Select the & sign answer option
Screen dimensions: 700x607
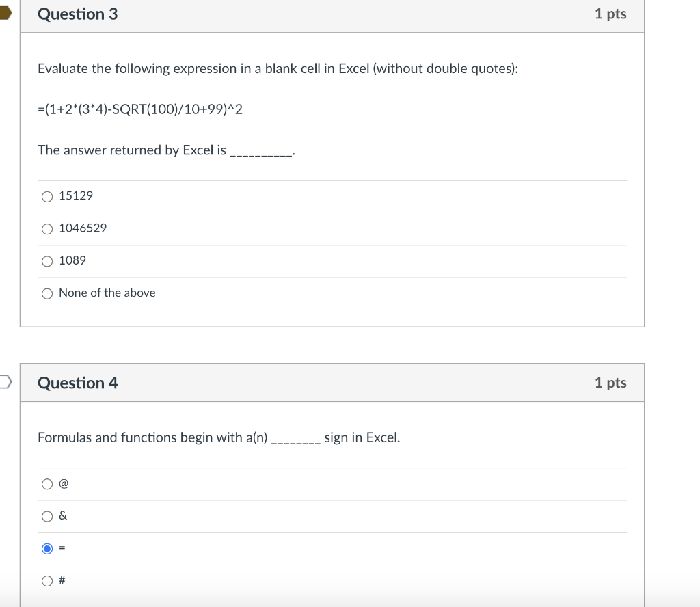pyautogui.click(x=47, y=516)
